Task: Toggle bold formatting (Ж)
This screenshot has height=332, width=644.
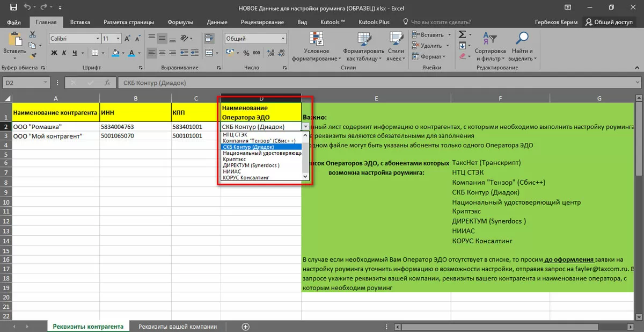Action: click(x=54, y=53)
